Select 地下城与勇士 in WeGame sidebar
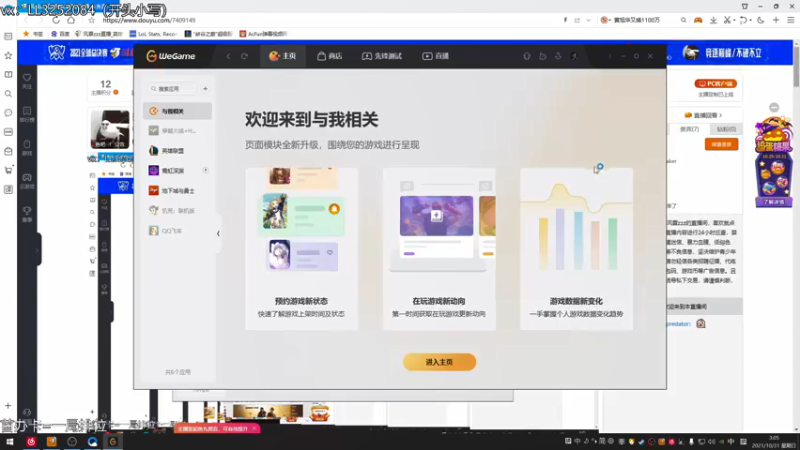Image resolution: width=800 pixels, height=450 pixels. coord(178,190)
